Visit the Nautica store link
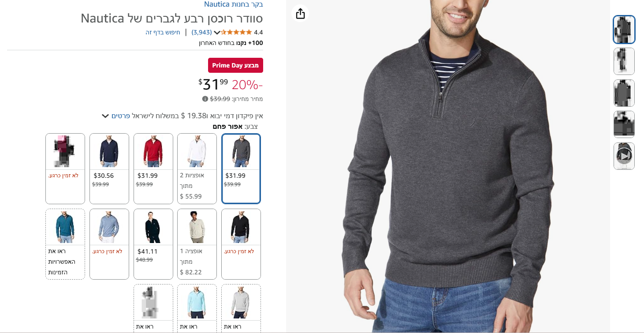Screen dimensions: 644x333 pos(234,4)
